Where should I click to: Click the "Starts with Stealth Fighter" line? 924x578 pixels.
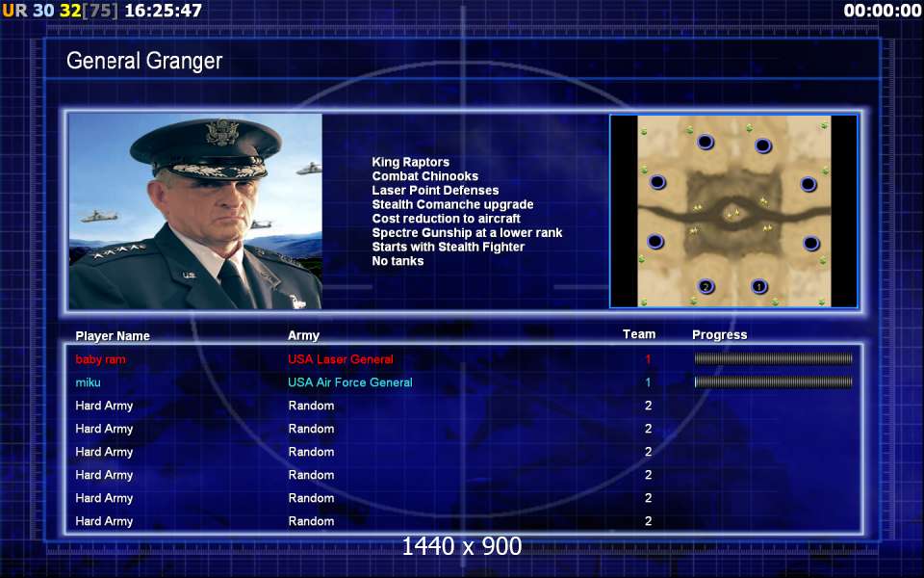(x=448, y=248)
